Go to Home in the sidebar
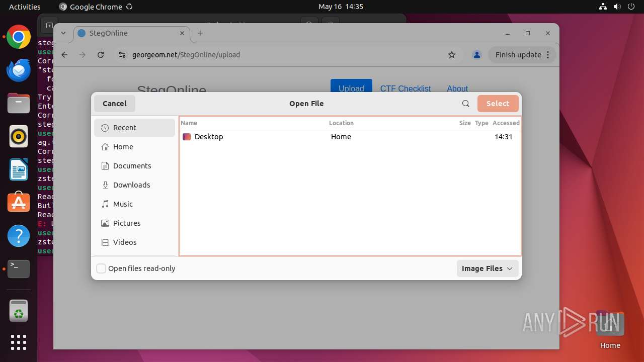The width and height of the screenshot is (644, 362). point(134,147)
